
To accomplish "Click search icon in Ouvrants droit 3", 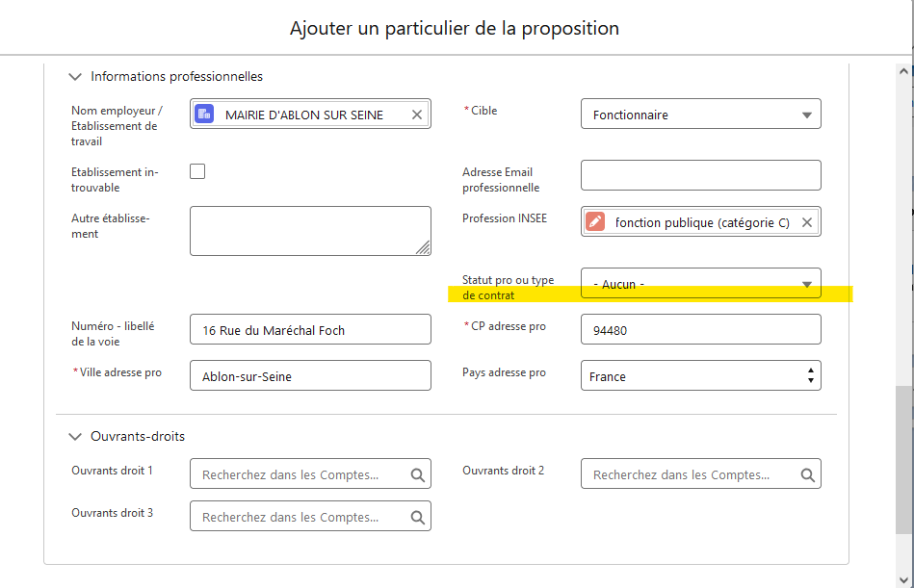I will [x=417, y=517].
